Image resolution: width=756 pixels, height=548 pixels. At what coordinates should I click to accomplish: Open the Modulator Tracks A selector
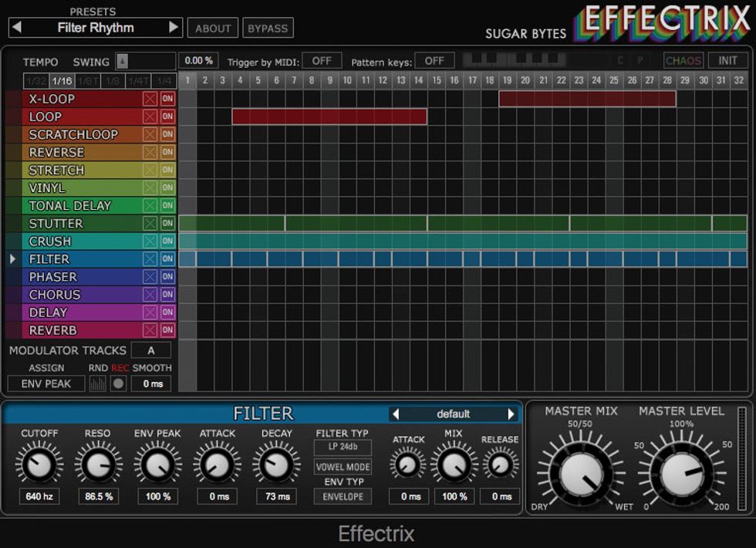click(151, 350)
